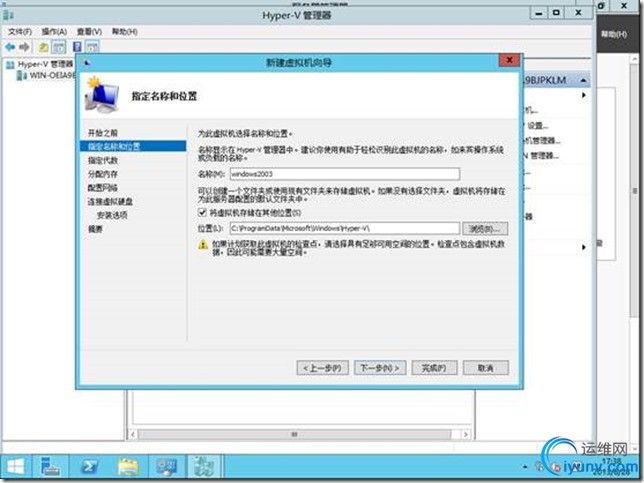644x483 pixels.
Task: Open the 文件(F) menu
Action: (x=20, y=32)
